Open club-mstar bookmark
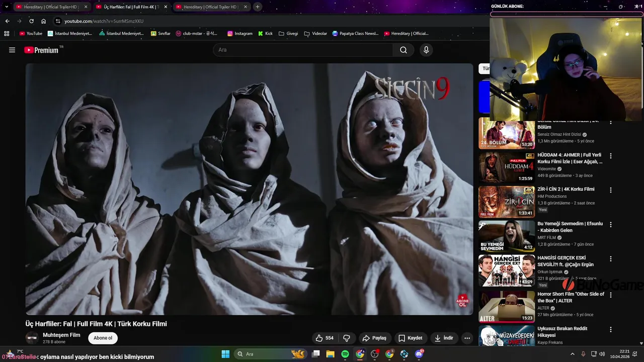This screenshot has width=644, height=362. point(196,34)
